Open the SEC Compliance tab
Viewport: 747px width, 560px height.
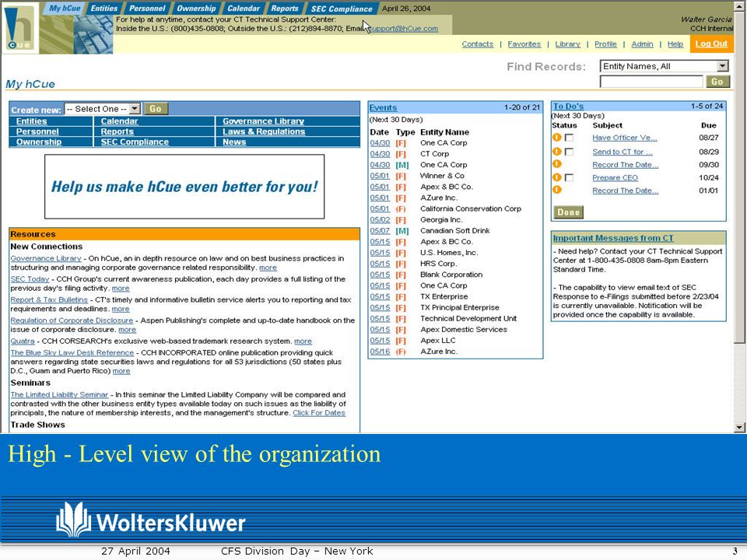[342, 9]
